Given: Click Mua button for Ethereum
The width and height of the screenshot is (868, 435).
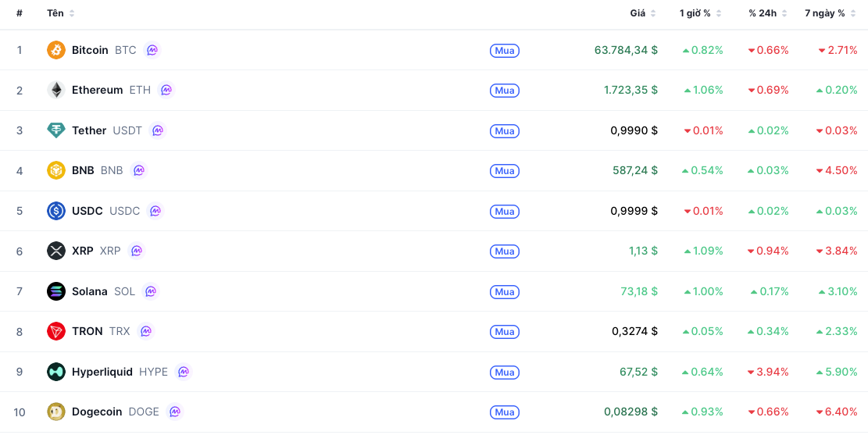Looking at the screenshot, I should point(504,91).
